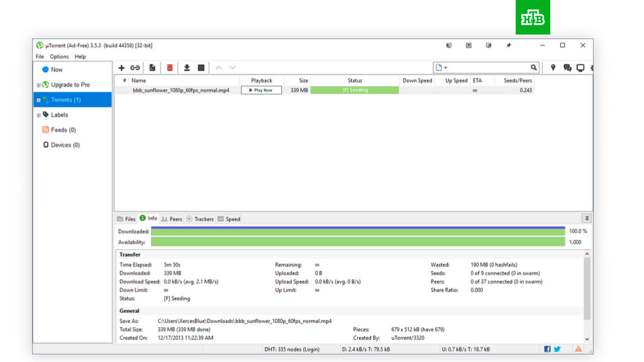This screenshot has width=644, height=362.
Task: Select Labels in the sidebar
Action: click(60, 115)
